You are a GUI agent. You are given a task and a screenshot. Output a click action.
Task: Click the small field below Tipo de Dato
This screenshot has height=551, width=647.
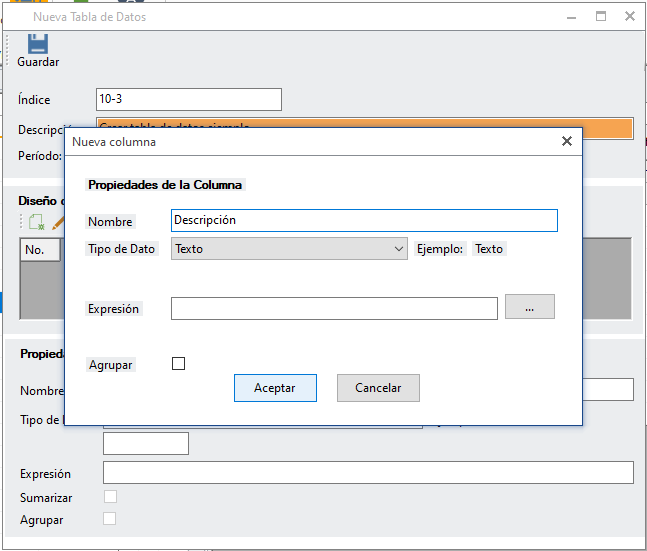point(145,443)
